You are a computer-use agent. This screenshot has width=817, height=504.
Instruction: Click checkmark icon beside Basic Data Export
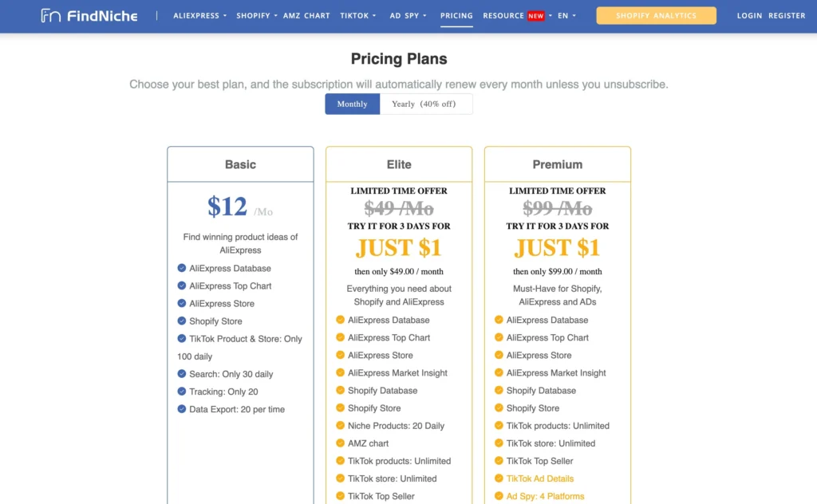[x=182, y=409]
